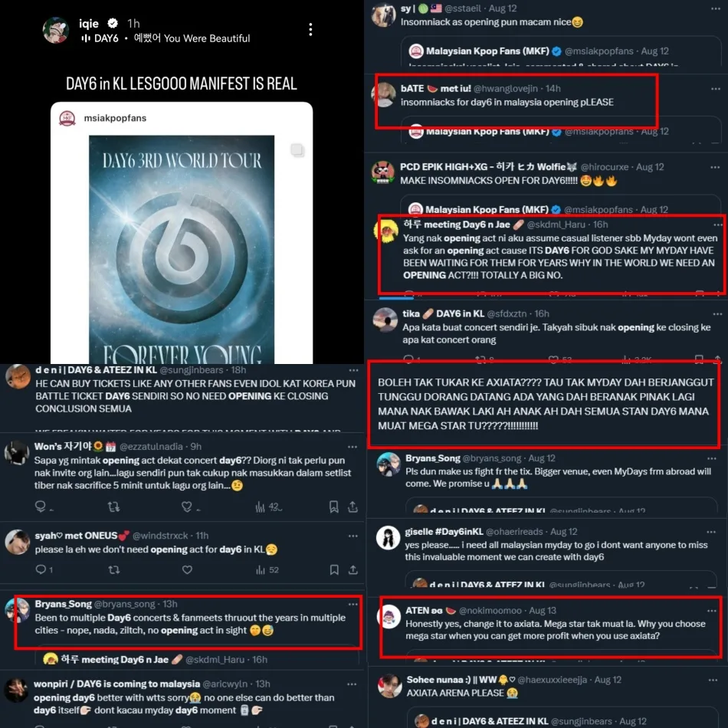
Task: Reply to syah met ONEUS tweet
Action: [x=41, y=569]
